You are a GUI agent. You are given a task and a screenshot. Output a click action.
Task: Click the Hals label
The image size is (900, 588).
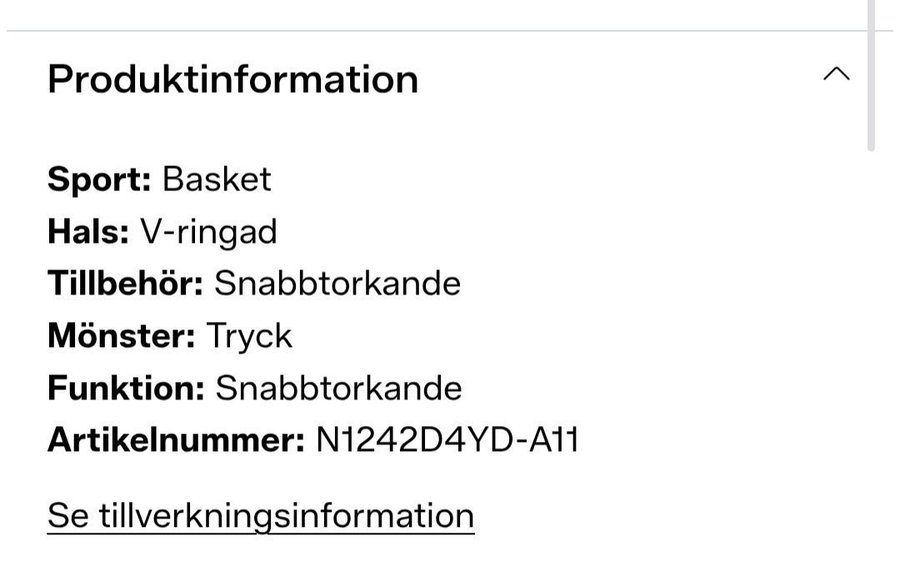click(x=88, y=232)
